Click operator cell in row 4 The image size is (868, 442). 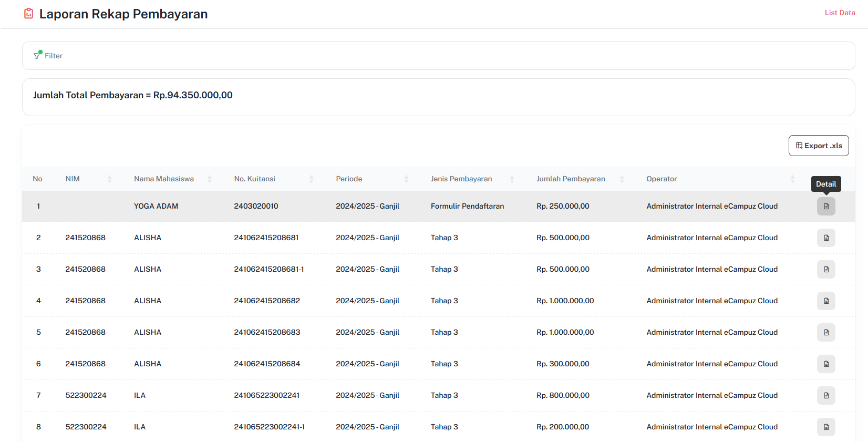[x=712, y=301]
